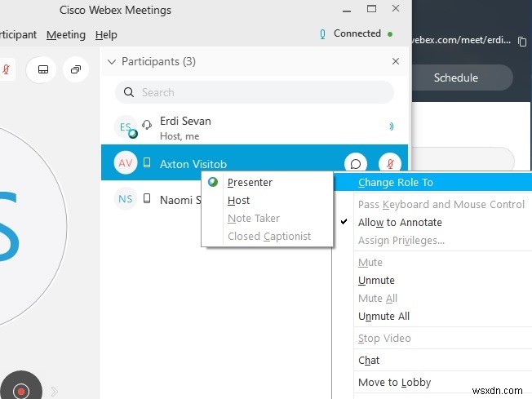Click the side-by-side layout icon in the toolbar
Image resolution: width=532 pixels, height=399 pixels.
pos(43,70)
